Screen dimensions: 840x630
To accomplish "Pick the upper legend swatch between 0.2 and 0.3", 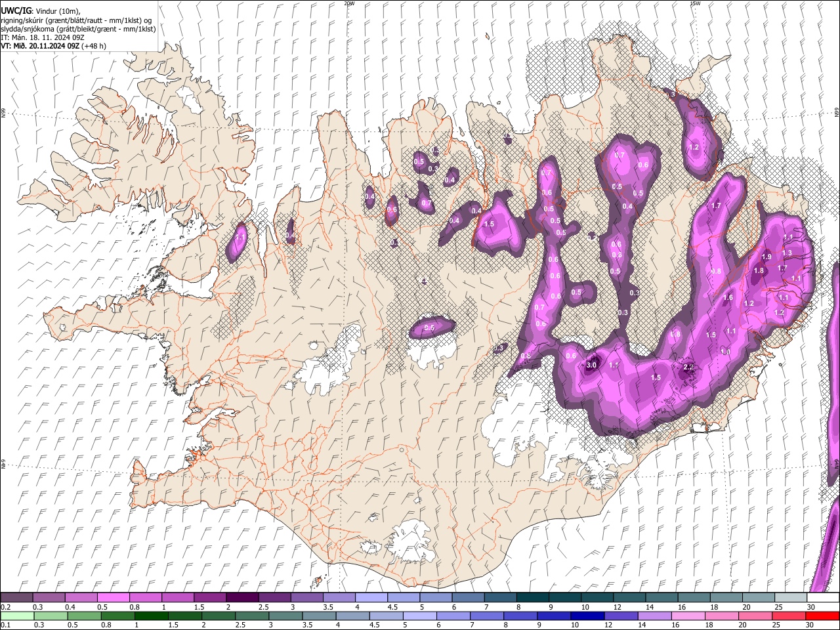I will coord(16,598).
